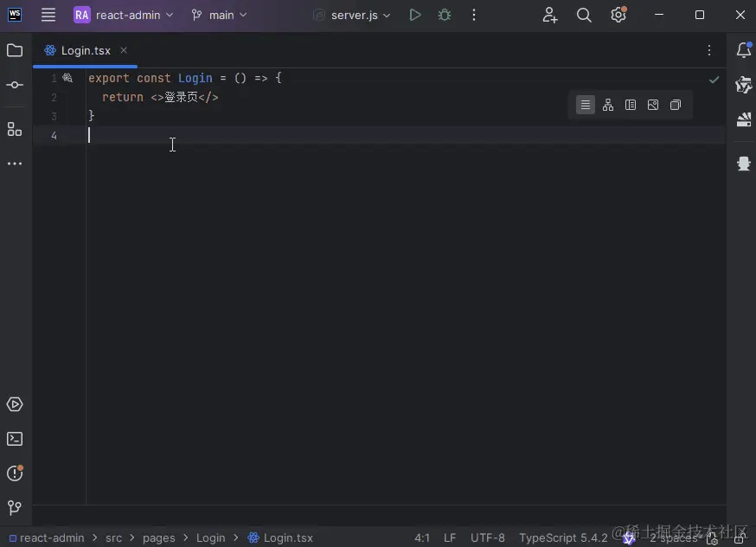This screenshot has width=756, height=547.
Task: Click src breadcrumb in status bar
Action: (114, 537)
